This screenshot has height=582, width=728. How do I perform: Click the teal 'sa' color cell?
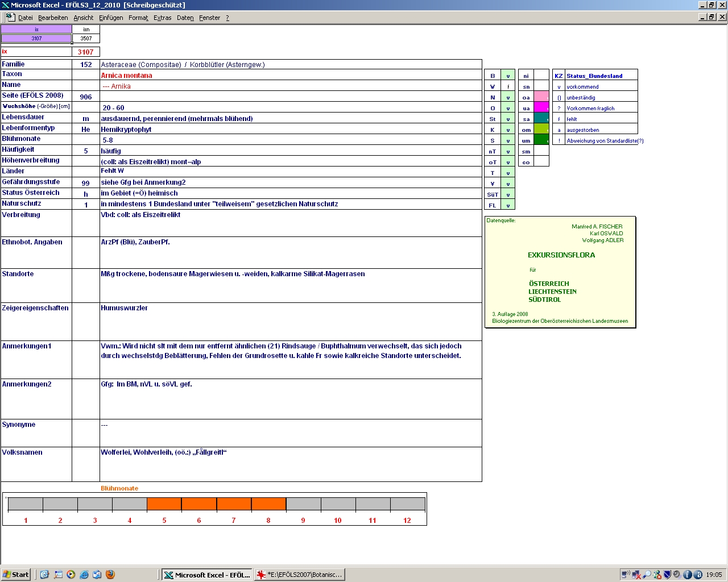point(541,119)
